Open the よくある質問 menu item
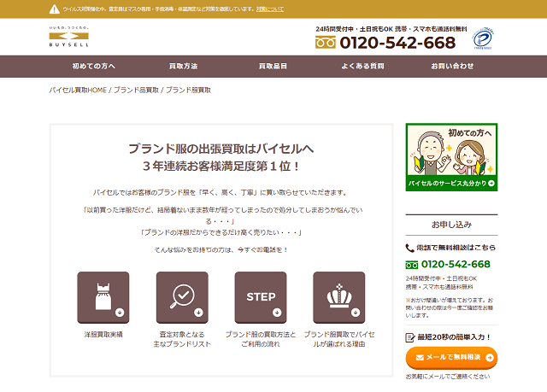The width and height of the screenshot is (547, 392). pyautogui.click(x=362, y=67)
